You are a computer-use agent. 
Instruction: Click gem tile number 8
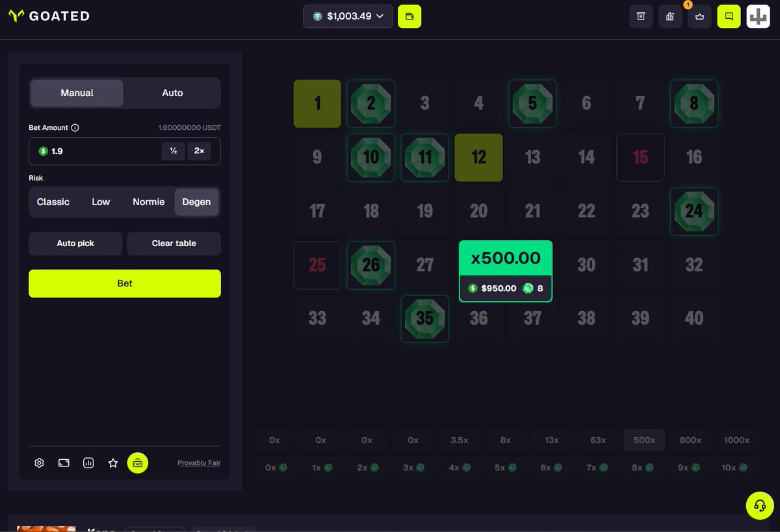[x=694, y=103]
